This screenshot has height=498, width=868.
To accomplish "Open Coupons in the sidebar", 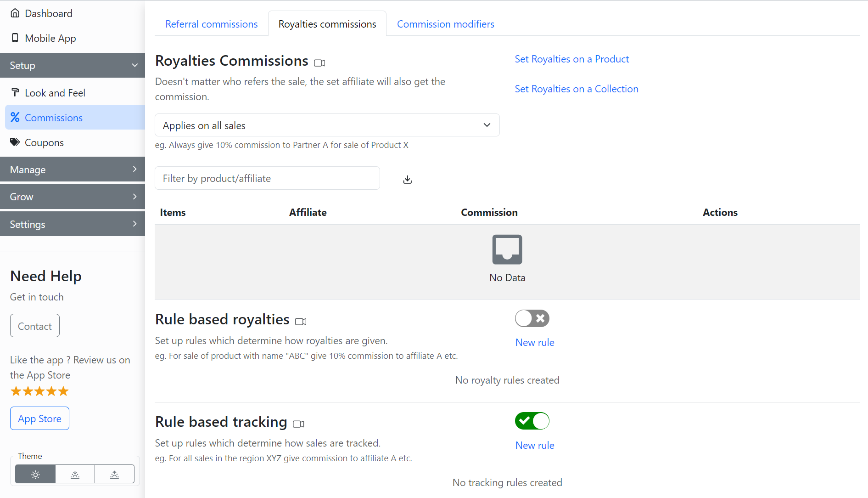I will (44, 143).
